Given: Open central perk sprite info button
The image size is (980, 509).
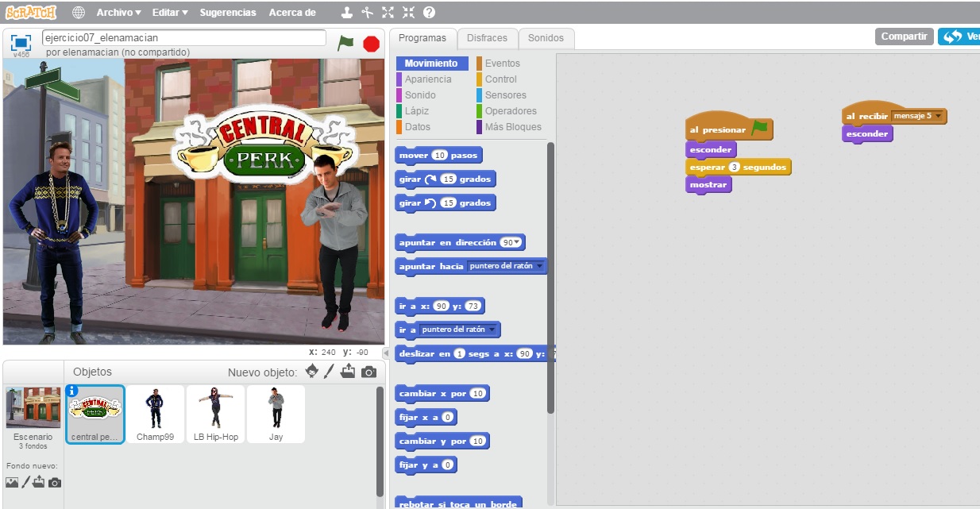Looking at the screenshot, I should [x=72, y=391].
